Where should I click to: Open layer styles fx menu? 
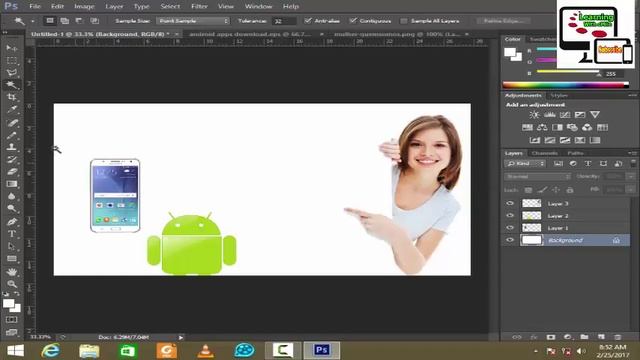pos(533,337)
